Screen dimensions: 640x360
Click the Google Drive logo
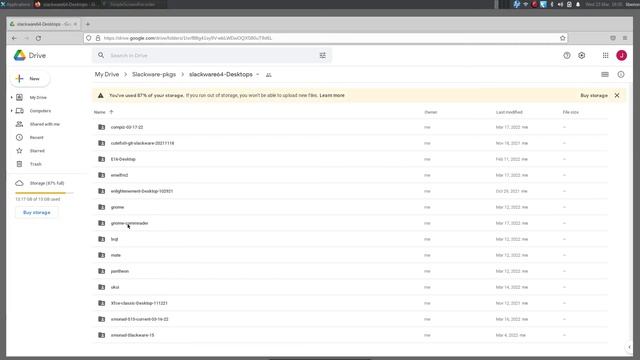coord(20,55)
